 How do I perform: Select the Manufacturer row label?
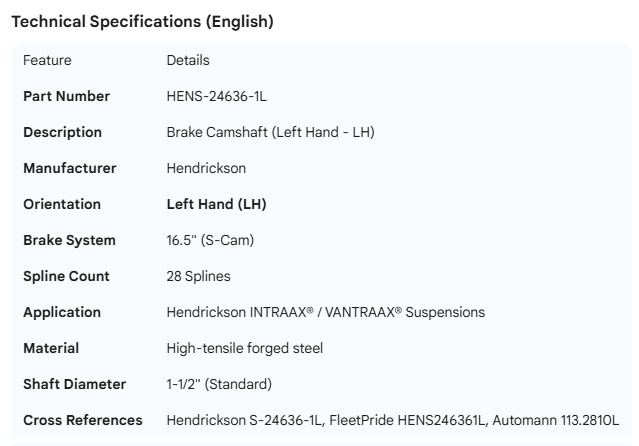(x=69, y=168)
